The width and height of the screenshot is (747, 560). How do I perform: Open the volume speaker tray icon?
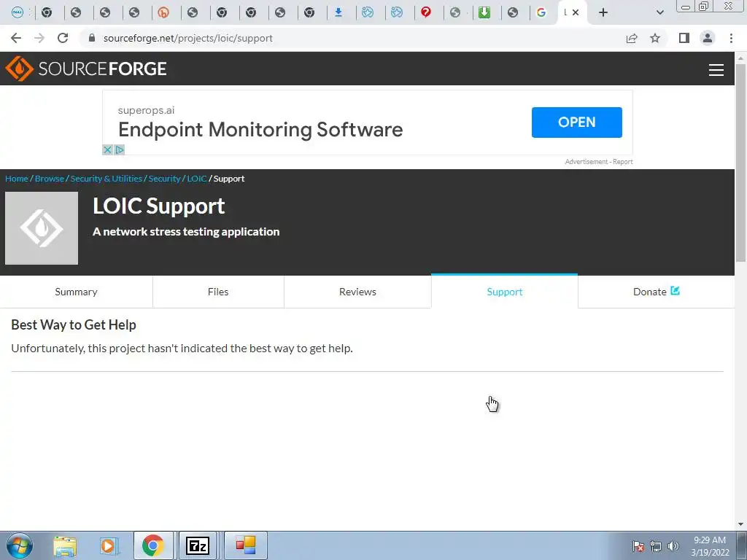click(x=673, y=546)
